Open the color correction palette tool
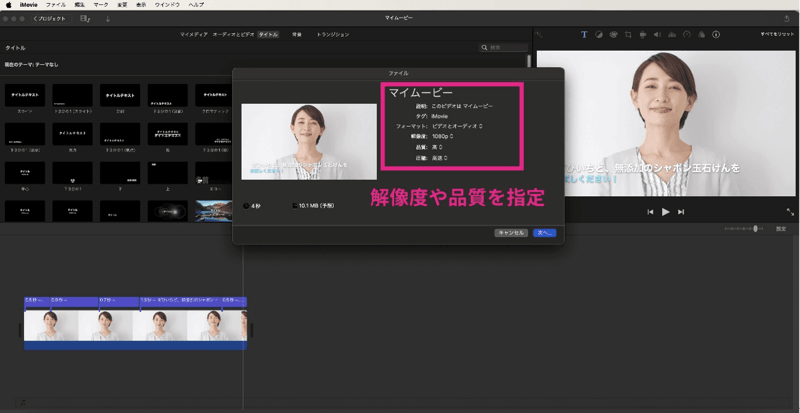800x413 pixels. (x=613, y=34)
